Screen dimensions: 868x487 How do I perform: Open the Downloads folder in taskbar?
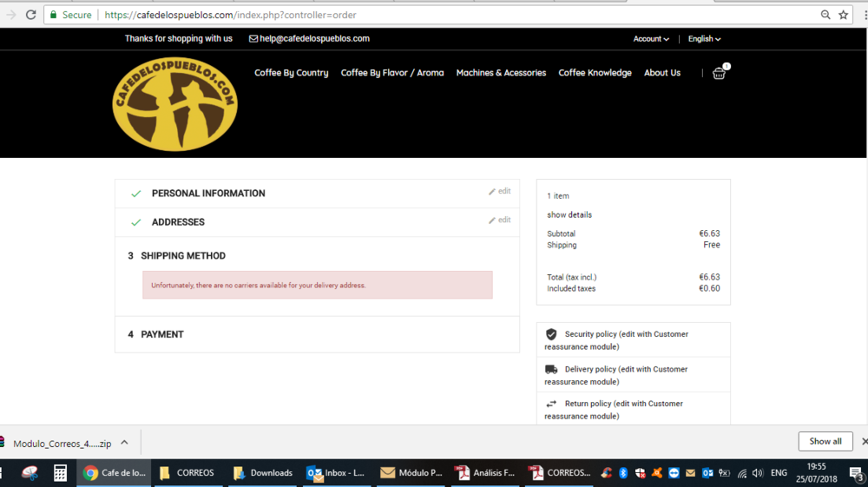pos(263,472)
